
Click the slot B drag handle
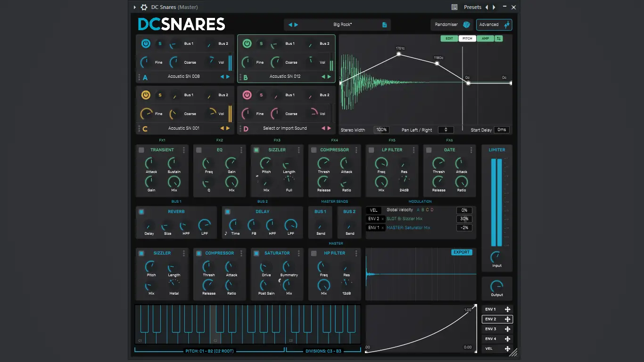[x=240, y=76]
